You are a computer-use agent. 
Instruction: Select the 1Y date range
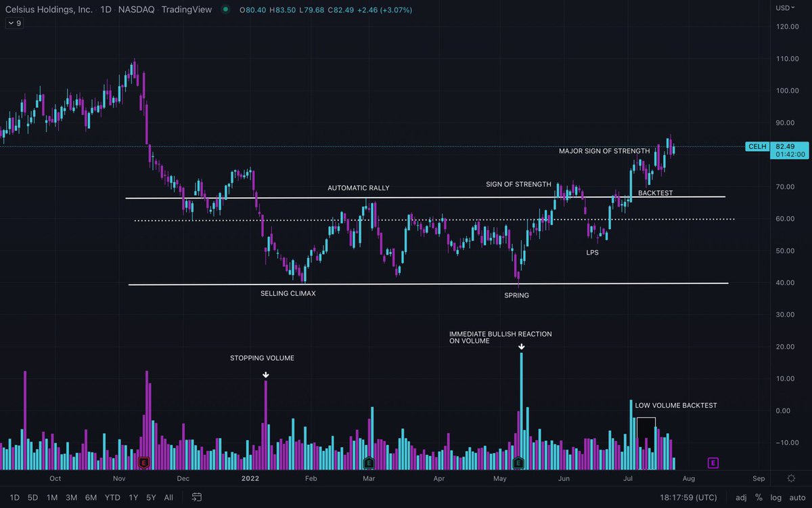pos(133,498)
